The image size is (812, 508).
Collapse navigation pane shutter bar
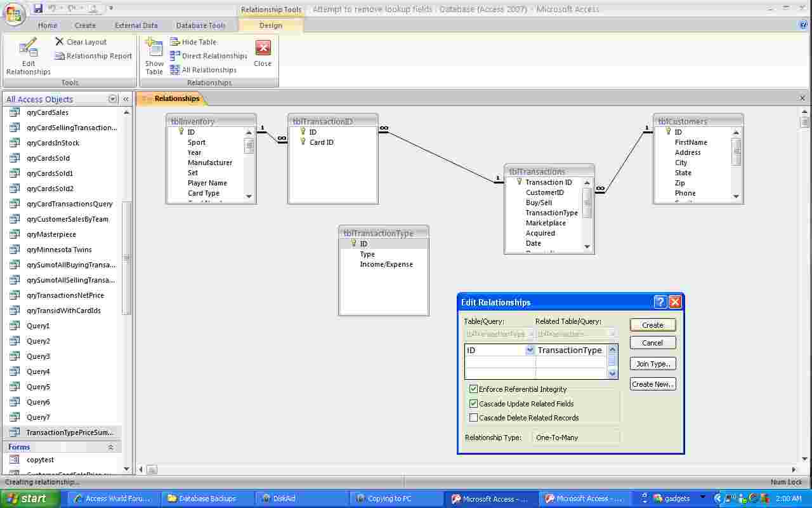[x=126, y=99]
